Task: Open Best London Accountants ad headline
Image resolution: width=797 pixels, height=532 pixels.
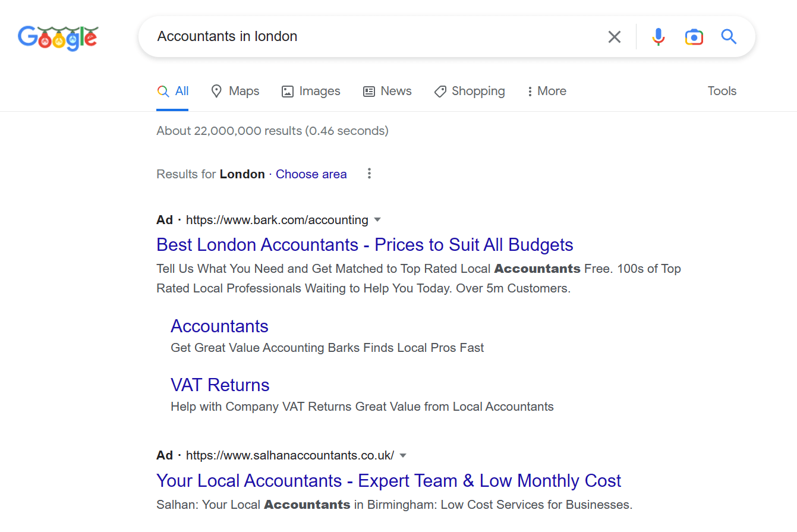Action: point(364,245)
